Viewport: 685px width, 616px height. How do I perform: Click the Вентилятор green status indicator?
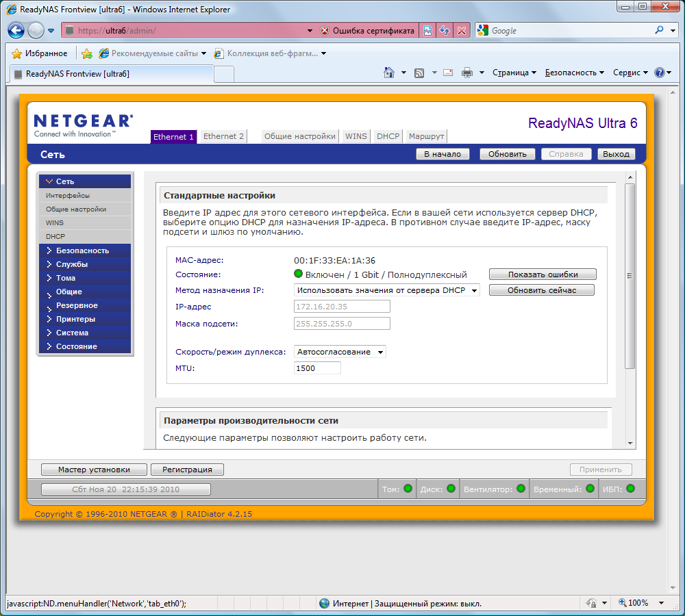pos(521,489)
